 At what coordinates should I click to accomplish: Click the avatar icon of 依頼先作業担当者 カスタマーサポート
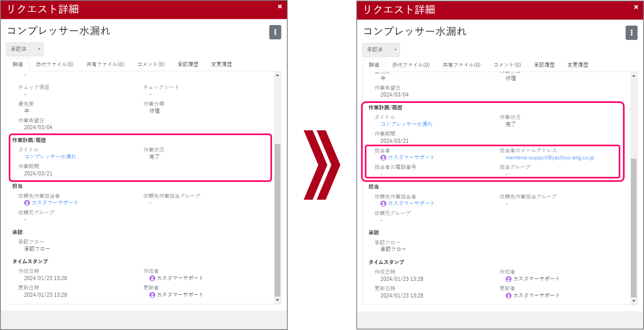[27, 203]
